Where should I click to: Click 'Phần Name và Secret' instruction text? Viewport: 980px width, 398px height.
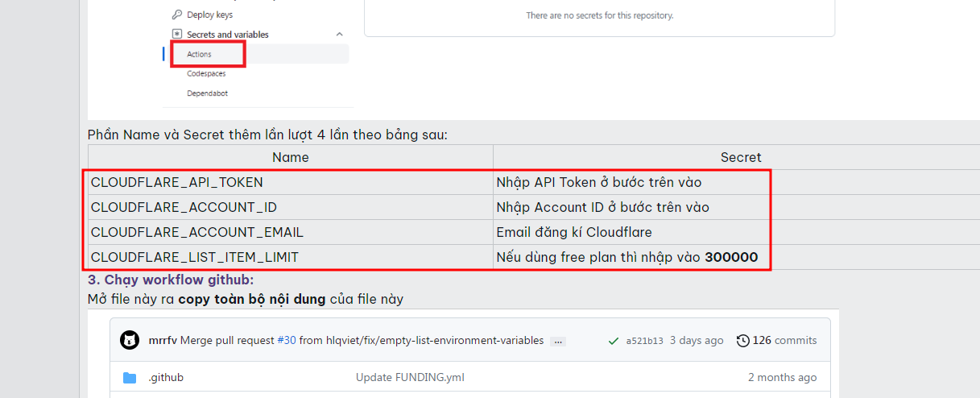tap(267, 135)
